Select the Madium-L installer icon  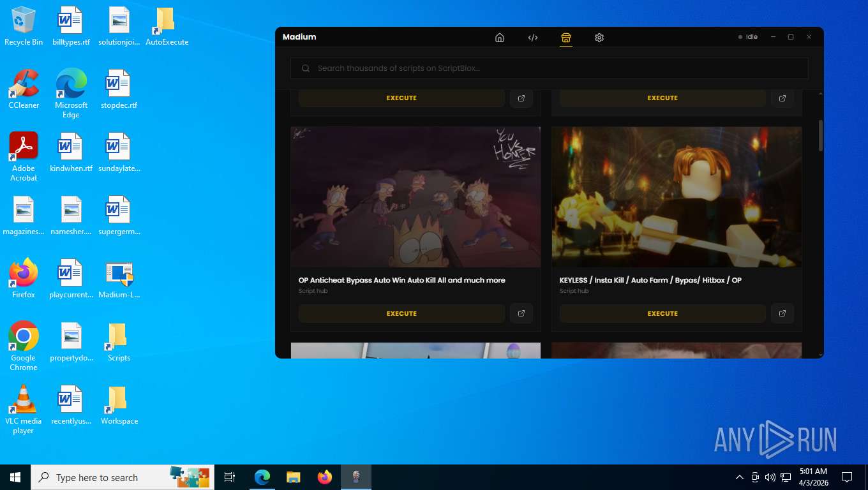(119, 279)
